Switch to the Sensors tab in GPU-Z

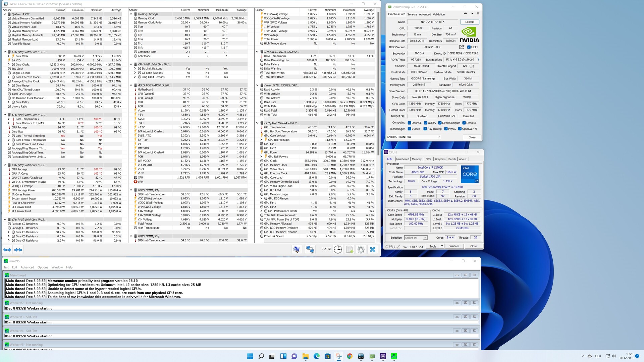click(412, 14)
